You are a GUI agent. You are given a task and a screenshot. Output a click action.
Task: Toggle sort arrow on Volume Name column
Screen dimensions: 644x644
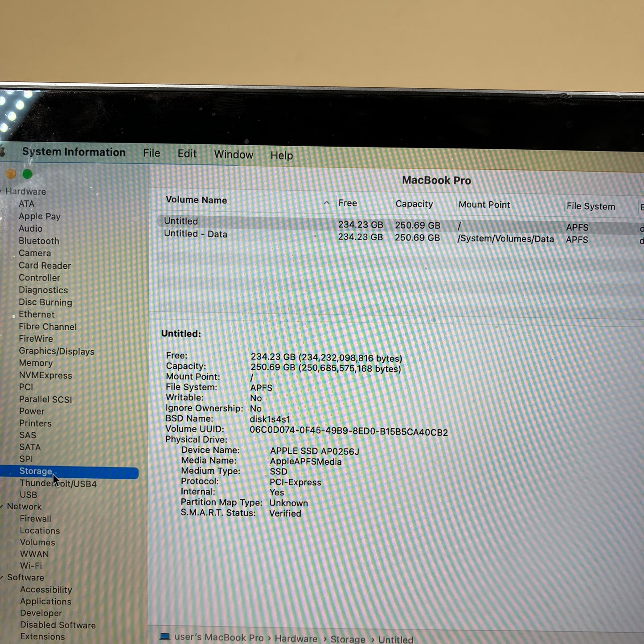[326, 203]
